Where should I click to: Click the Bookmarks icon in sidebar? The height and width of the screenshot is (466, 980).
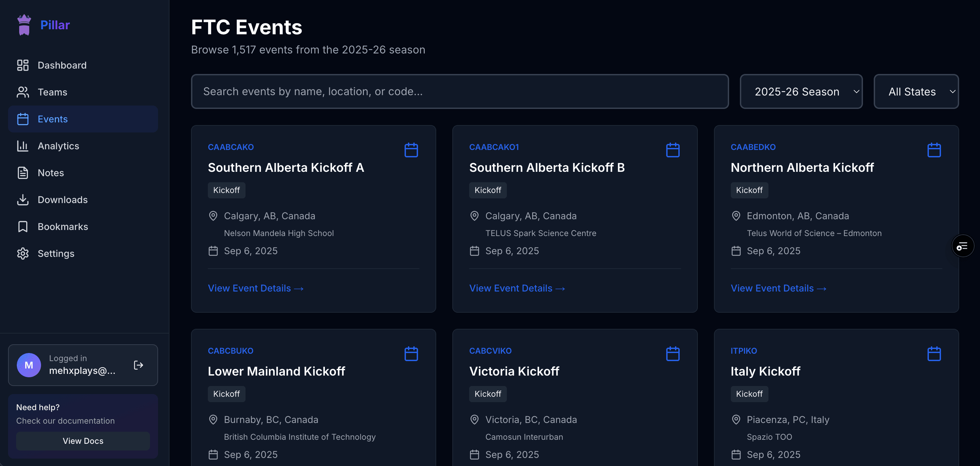pos(23,227)
